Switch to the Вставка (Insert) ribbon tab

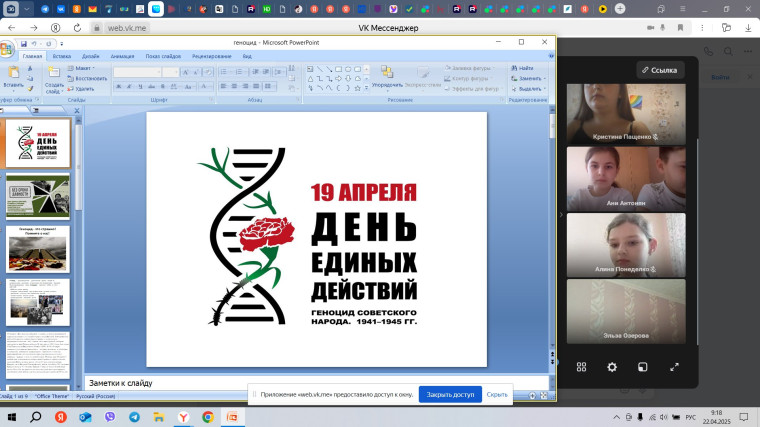click(62, 56)
